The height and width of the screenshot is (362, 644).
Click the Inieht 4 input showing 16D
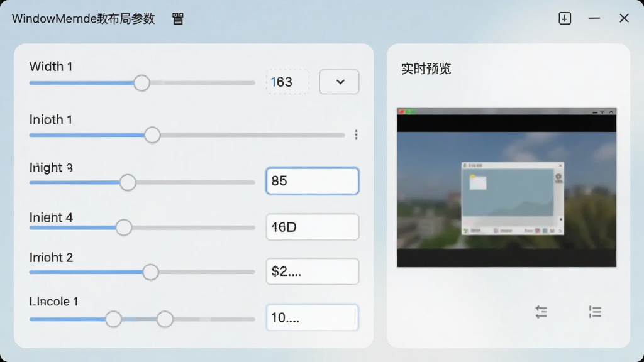tap(312, 227)
